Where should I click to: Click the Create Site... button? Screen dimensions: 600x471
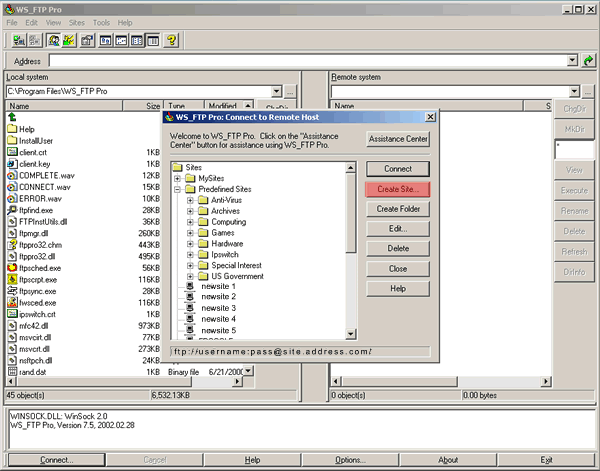[398, 189]
